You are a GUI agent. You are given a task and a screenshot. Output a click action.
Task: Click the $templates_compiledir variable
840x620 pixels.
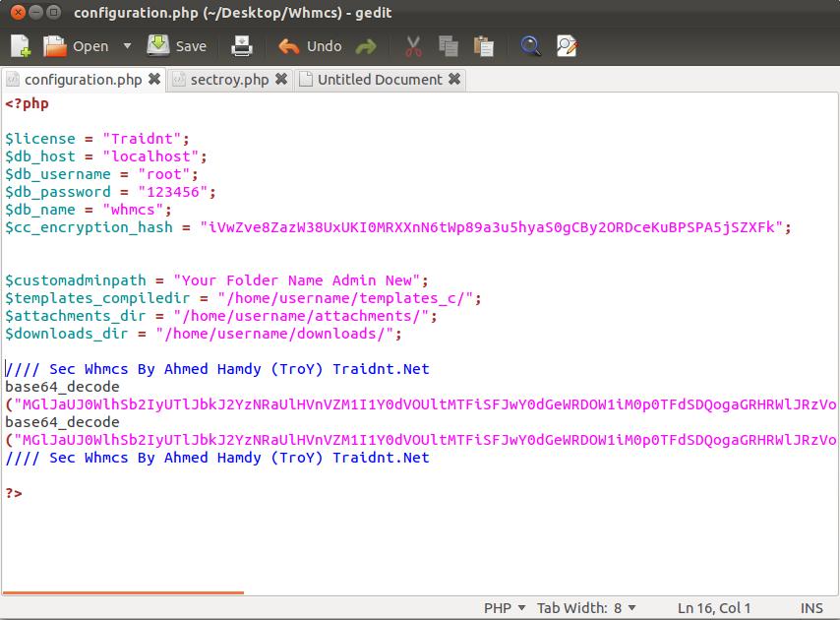[97, 298]
